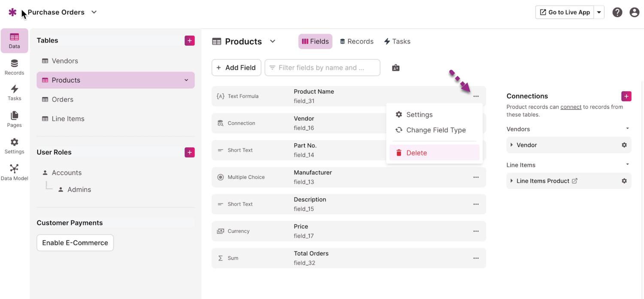Open the Go to Live App dropdown arrow
The image size is (644, 299).
click(599, 12)
